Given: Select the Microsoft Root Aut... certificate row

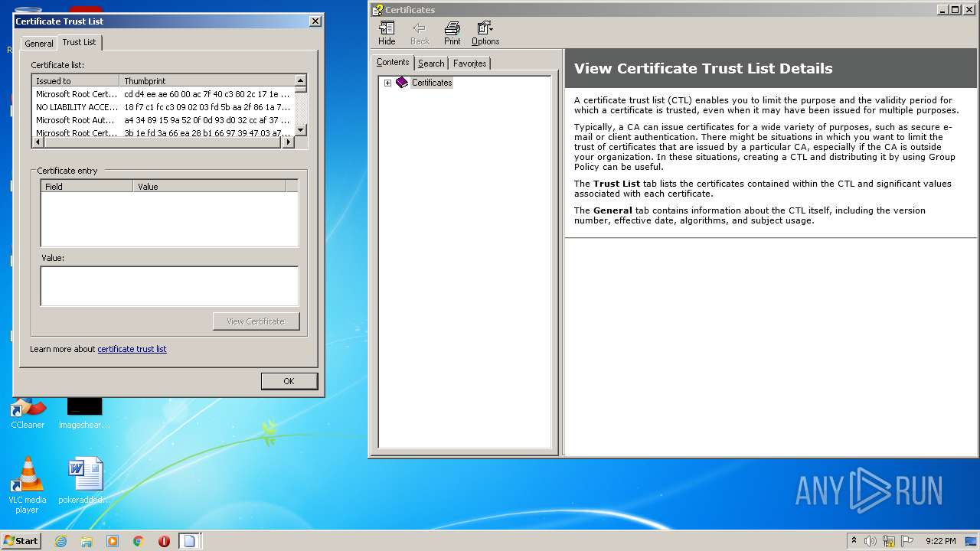Looking at the screenshot, I should coord(163,120).
